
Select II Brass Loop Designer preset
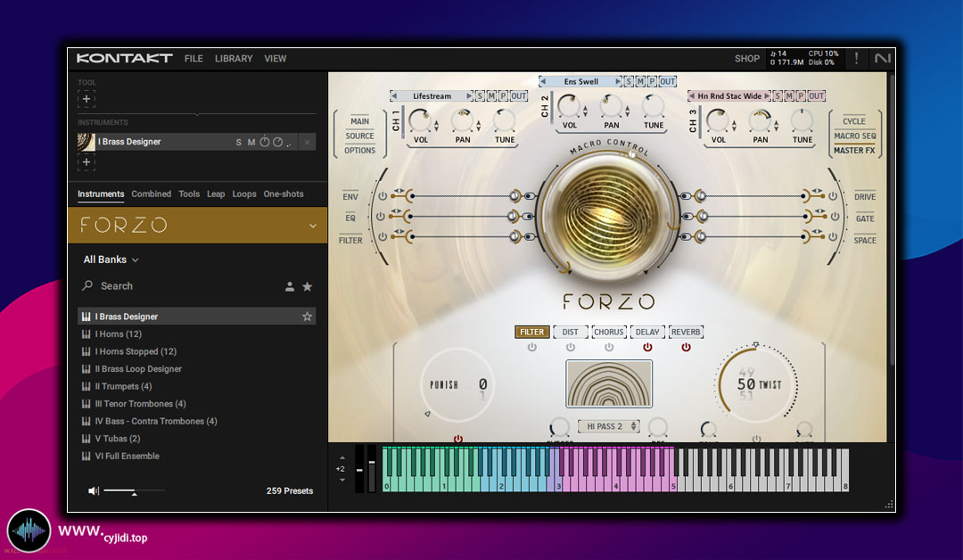[196, 369]
